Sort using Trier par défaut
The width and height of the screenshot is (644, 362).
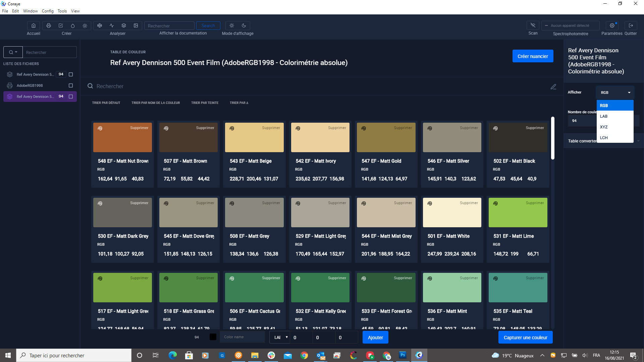pos(106,103)
